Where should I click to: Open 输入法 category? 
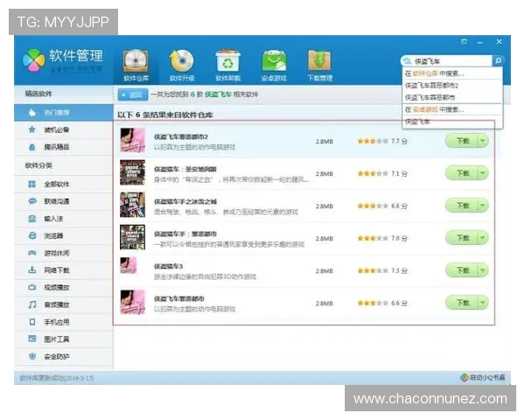64,219
